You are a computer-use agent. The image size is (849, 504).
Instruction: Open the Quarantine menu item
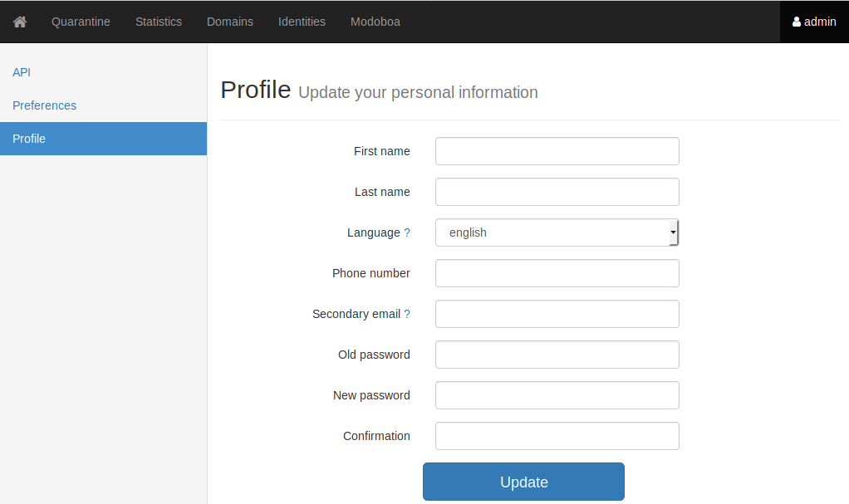pos(81,22)
